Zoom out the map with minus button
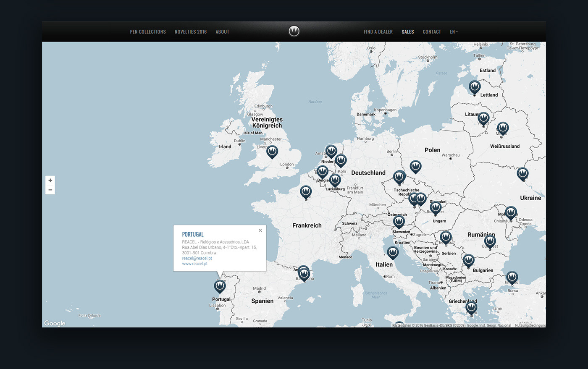This screenshot has height=369, width=588. [50, 190]
